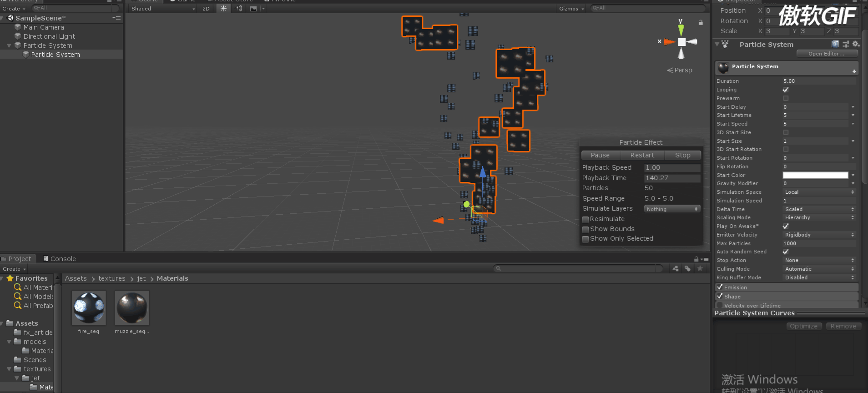
Task: Click the save search star icon
Action: (700, 268)
